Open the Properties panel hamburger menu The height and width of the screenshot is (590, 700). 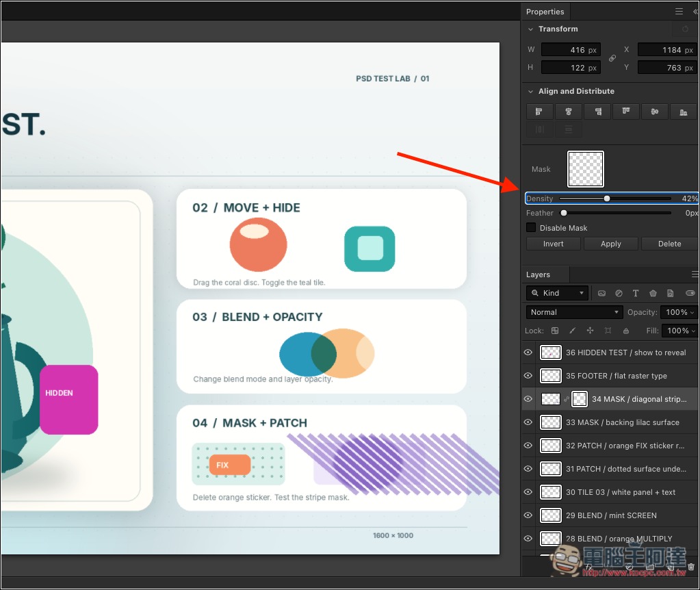(x=679, y=11)
